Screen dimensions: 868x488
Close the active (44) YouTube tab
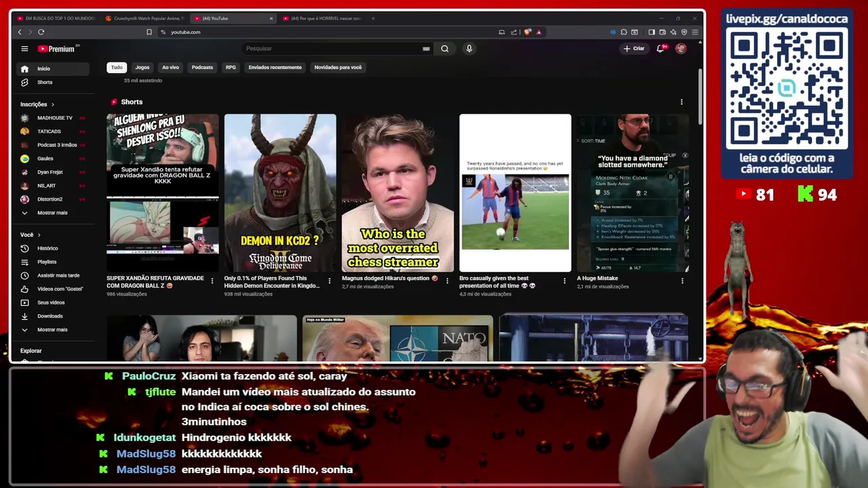pyautogui.click(x=271, y=18)
